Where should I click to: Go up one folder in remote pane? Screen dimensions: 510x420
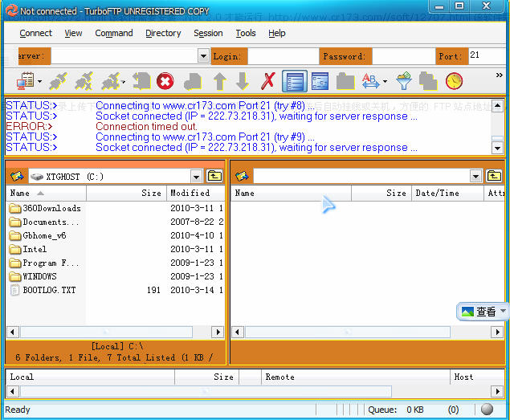point(494,177)
